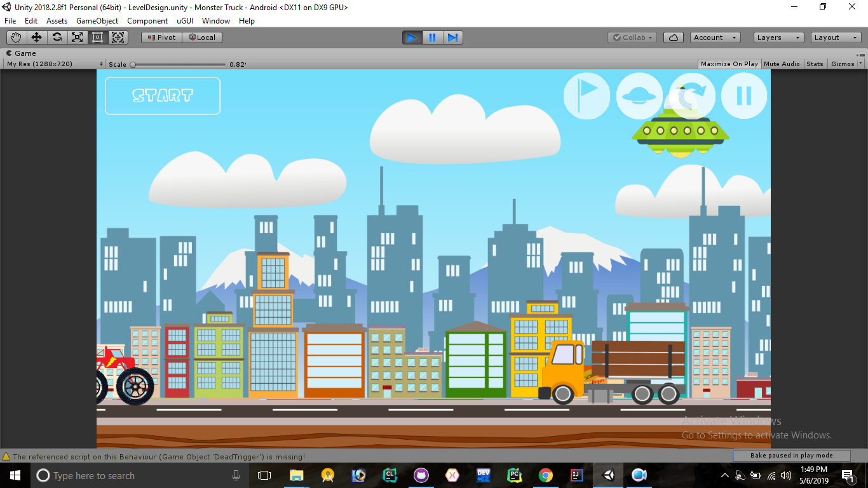The height and width of the screenshot is (488, 868).
Task: Open the GameObject menu
Action: point(97,20)
